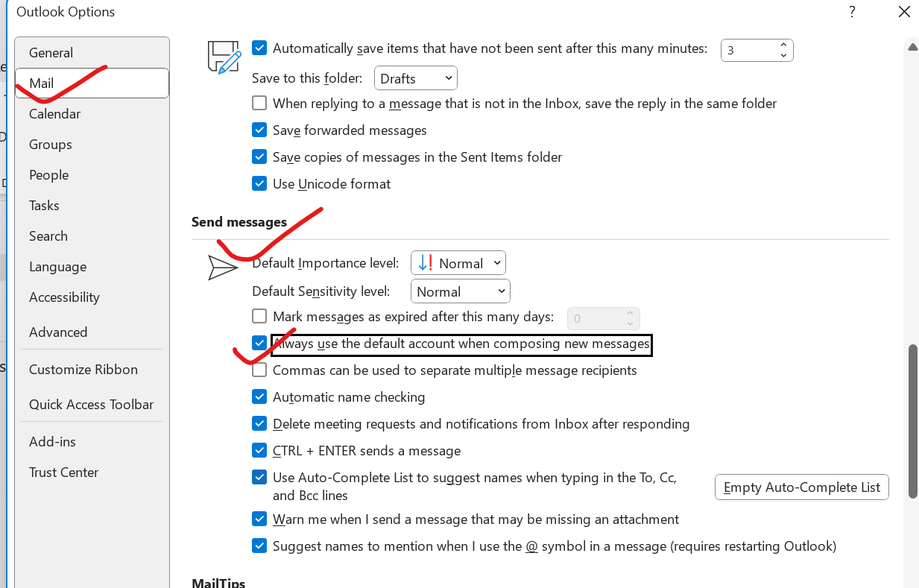Screen dimensions: 919x588
Task: Toggle Automatic name checking
Action: [259, 397]
